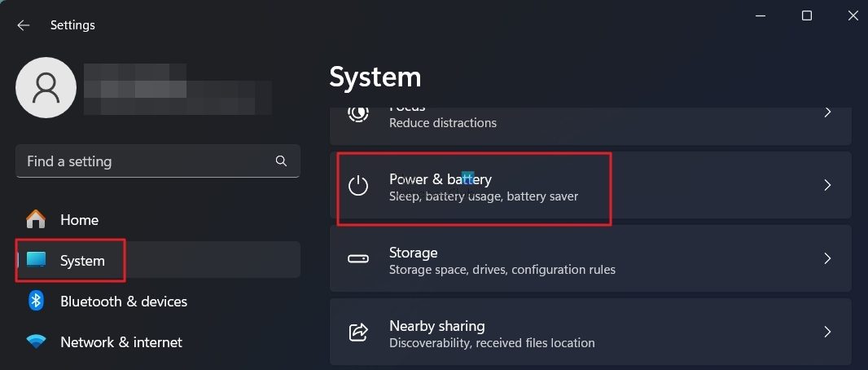Click the Home house icon

pos(36,219)
